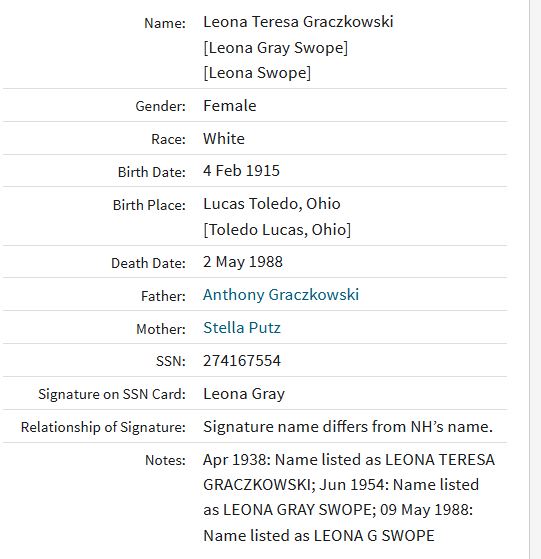Image resolution: width=541 pixels, height=559 pixels.
Task: Click the death date 2 May 1988
Action: pyautogui.click(x=243, y=262)
